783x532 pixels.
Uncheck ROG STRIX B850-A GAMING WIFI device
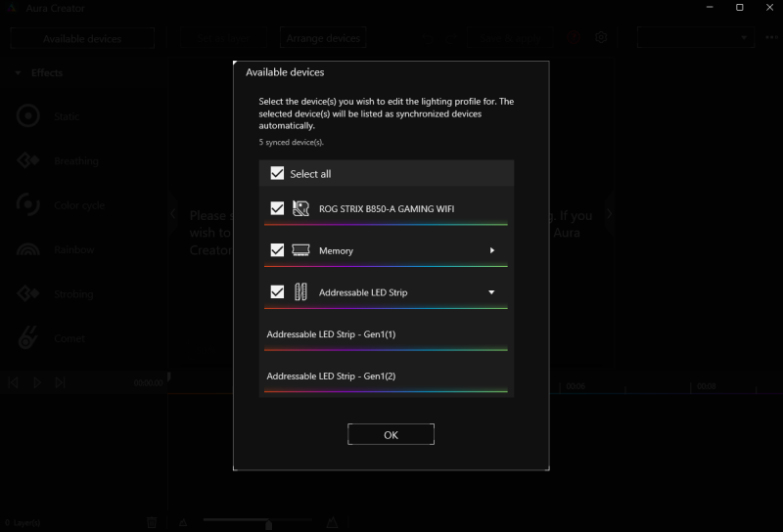click(277, 208)
